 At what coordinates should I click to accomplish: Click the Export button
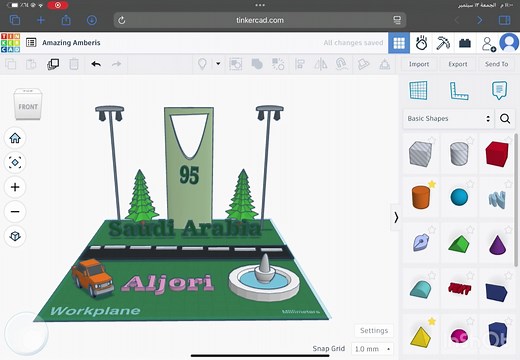pos(458,64)
